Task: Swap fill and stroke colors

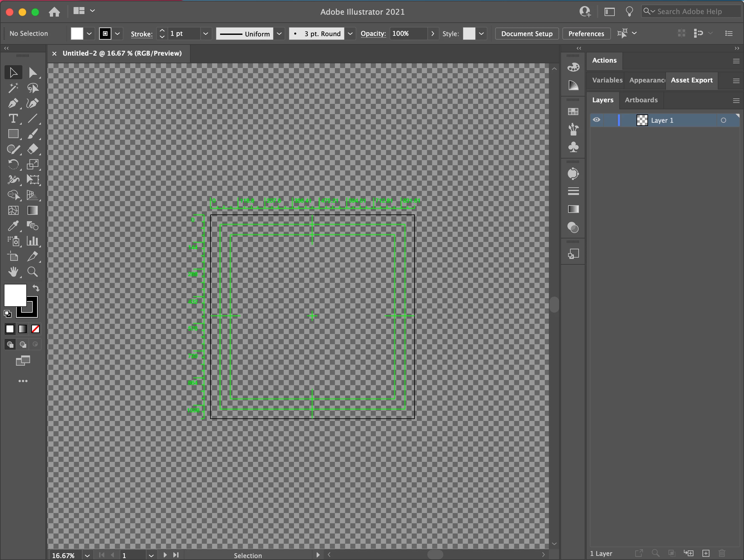Action: [36, 288]
